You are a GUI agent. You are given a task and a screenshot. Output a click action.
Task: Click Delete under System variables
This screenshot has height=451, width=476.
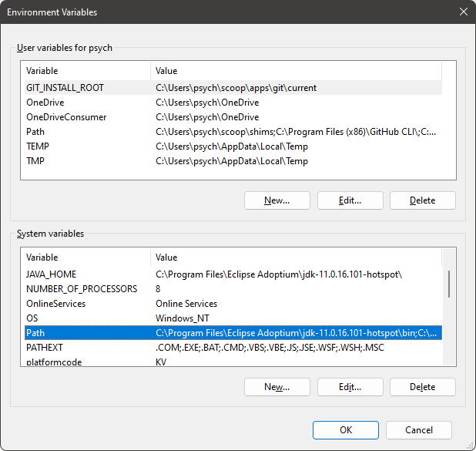(x=423, y=387)
